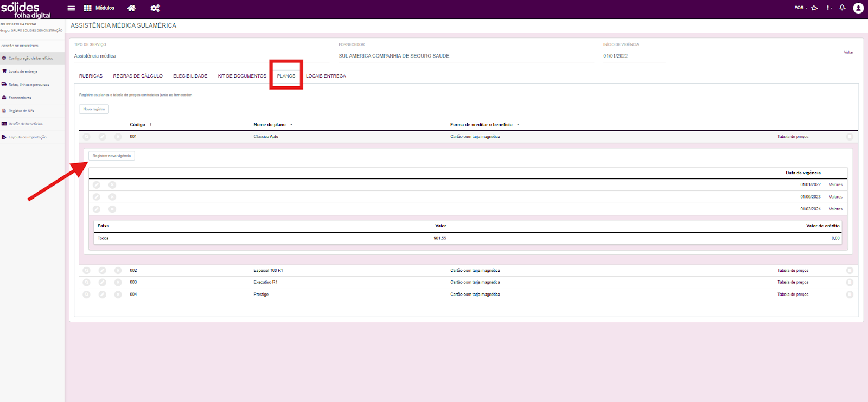Edit the 01/06/2023 vigência row
The height and width of the screenshot is (402, 868).
tap(97, 197)
